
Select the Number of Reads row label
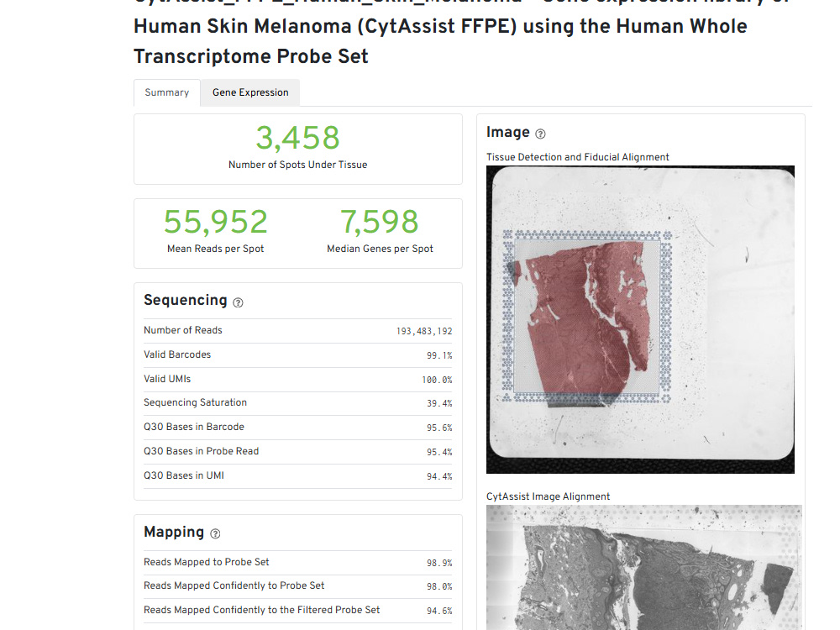182,330
